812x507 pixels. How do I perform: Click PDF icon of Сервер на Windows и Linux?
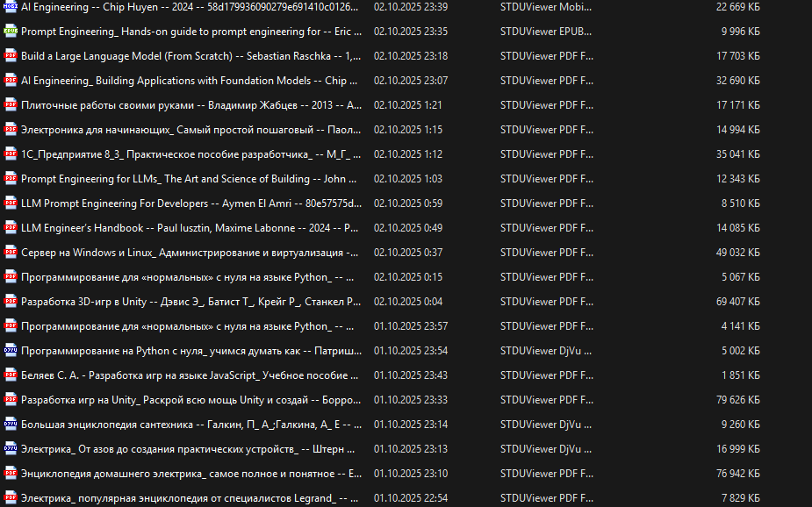[x=11, y=253]
